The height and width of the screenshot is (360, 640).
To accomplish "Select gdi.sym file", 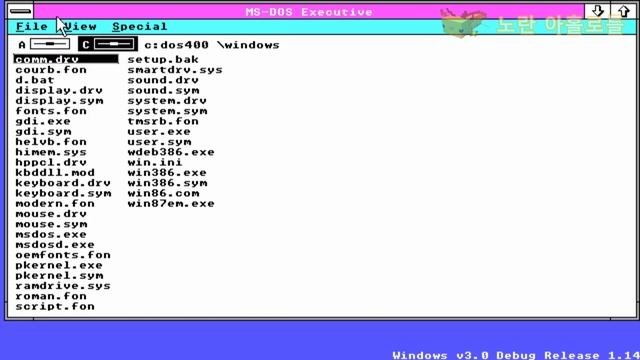I will tap(43, 131).
